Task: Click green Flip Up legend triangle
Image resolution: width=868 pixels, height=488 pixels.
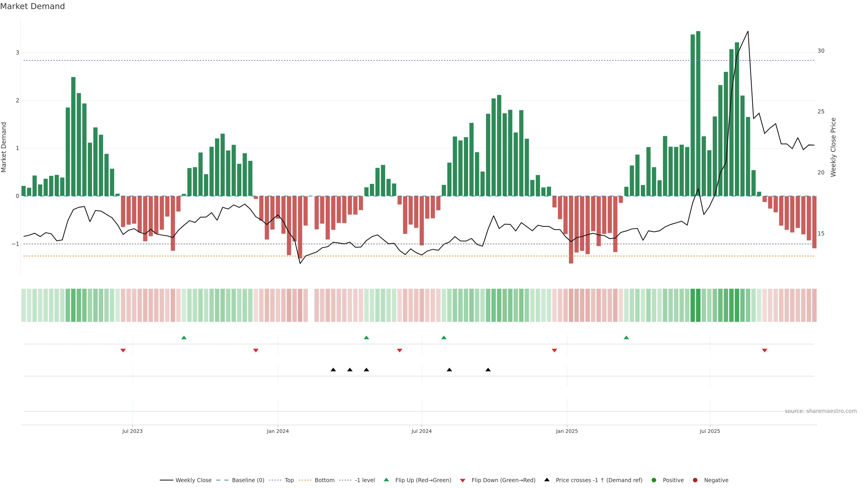Action: tap(386, 480)
